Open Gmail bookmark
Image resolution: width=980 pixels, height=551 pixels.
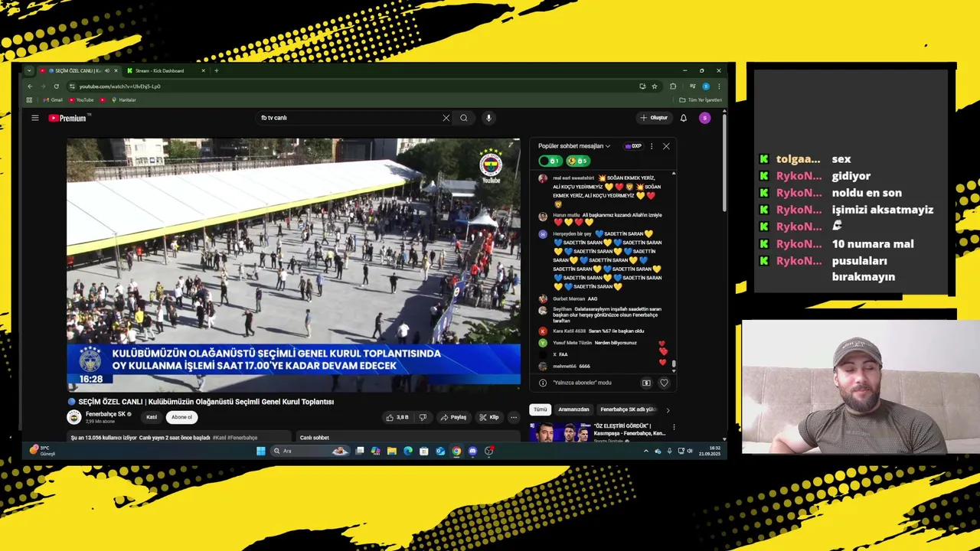pos(53,99)
